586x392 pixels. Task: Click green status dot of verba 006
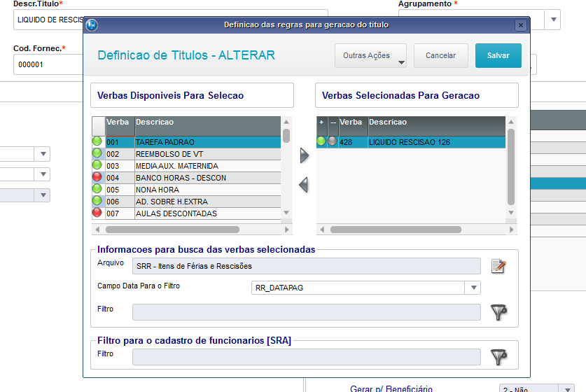pyautogui.click(x=97, y=201)
